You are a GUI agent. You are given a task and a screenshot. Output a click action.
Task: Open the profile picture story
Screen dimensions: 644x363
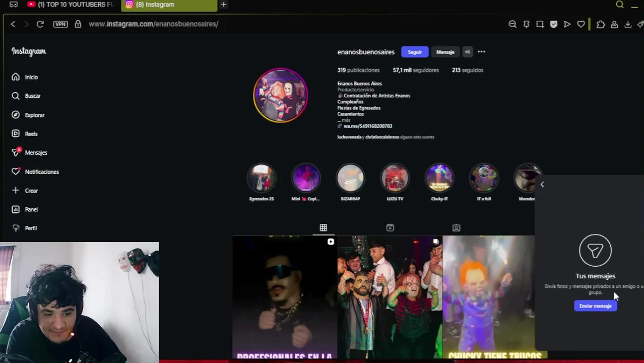280,95
